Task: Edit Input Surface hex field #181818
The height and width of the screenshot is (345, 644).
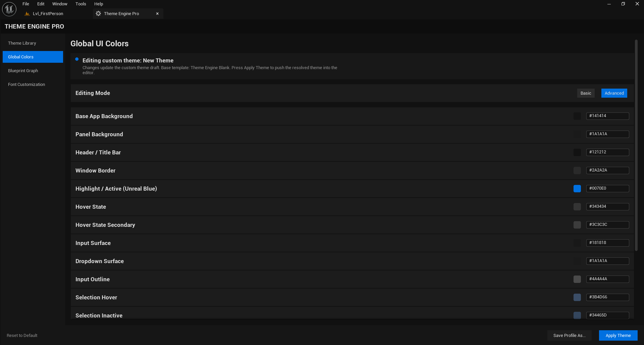Action: click(x=607, y=243)
